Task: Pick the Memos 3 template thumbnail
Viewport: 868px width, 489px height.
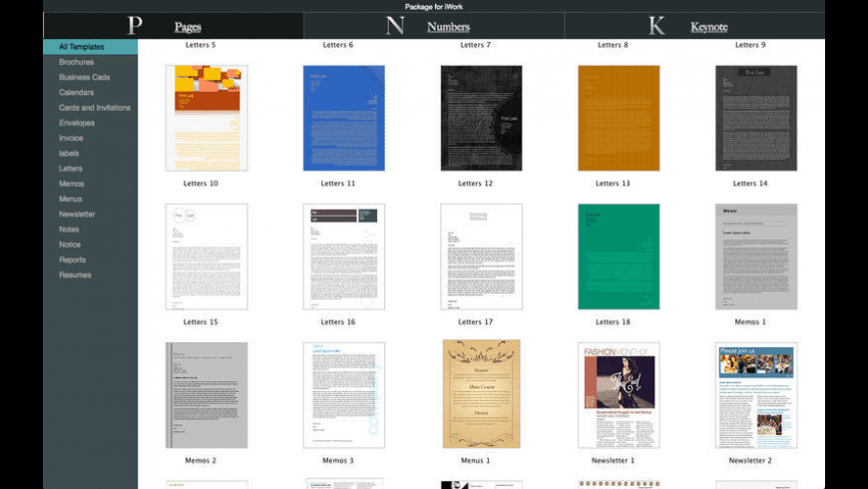Action: [x=344, y=395]
